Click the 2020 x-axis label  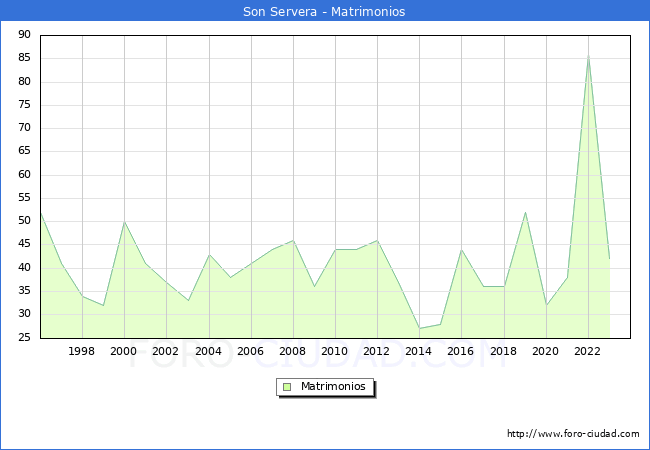(x=546, y=352)
